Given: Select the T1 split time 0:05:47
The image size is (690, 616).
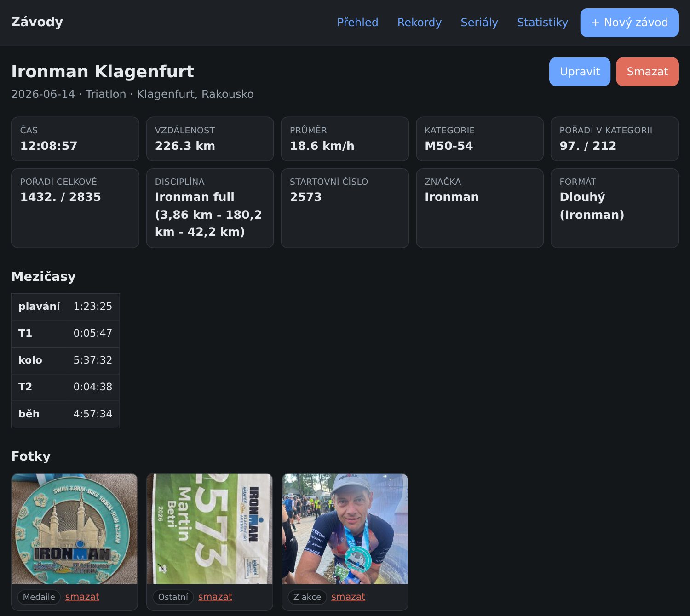Looking at the screenshot, I should pyautogui.click(x=93, y=333).
